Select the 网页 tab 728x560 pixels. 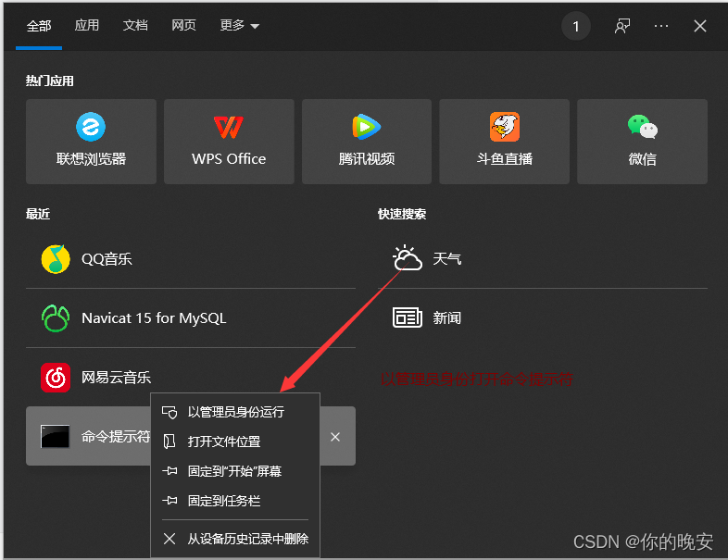pyautogui.click(x=183, y=26)
